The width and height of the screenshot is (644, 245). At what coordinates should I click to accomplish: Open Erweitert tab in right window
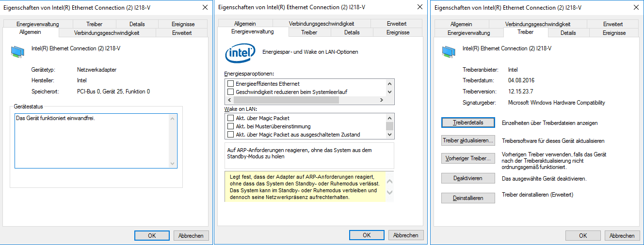click(x=613, y=24)
